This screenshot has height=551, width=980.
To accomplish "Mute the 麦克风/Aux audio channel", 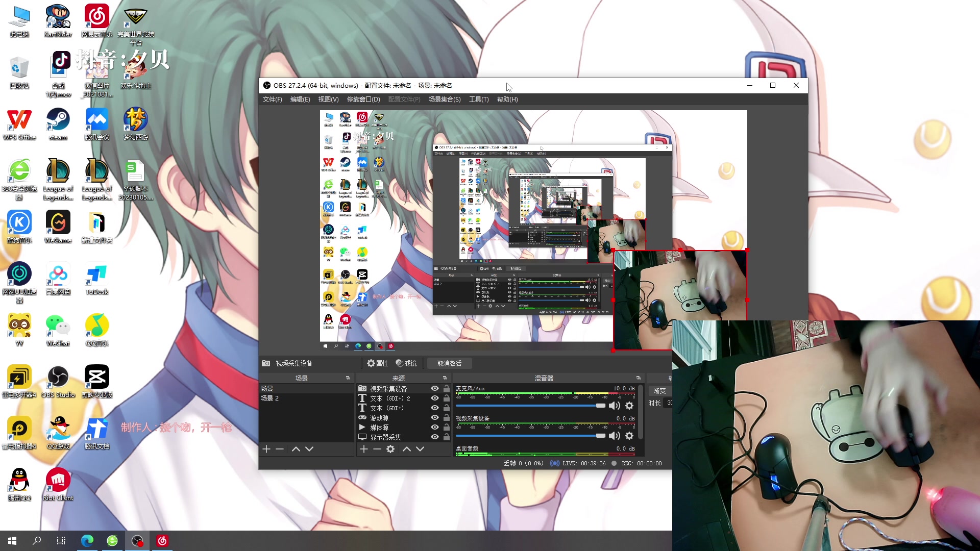I will [x=615, y=406].
